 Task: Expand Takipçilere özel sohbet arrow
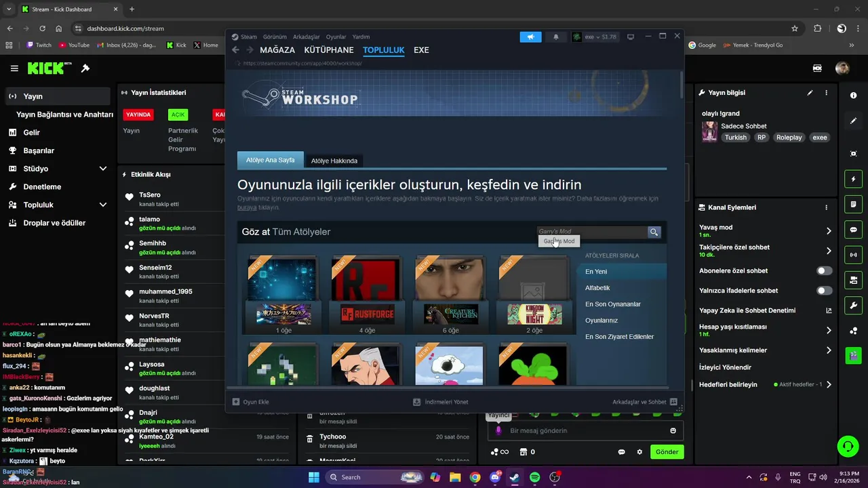click(829, 251)
